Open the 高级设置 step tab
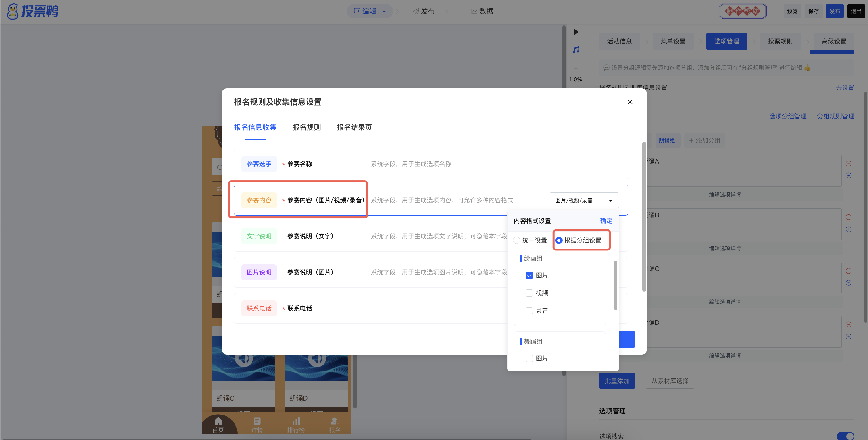868x440 pixels. click(x=834, y=41)
